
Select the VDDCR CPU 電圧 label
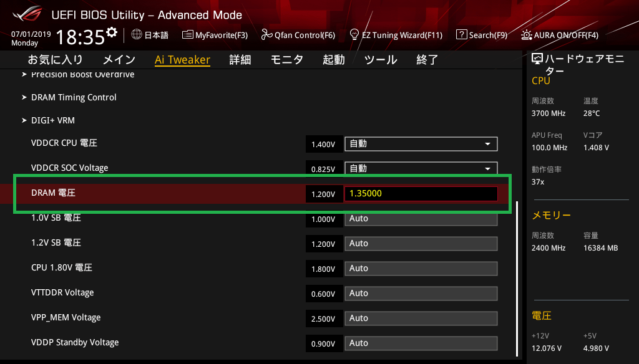tap(64, 143)
